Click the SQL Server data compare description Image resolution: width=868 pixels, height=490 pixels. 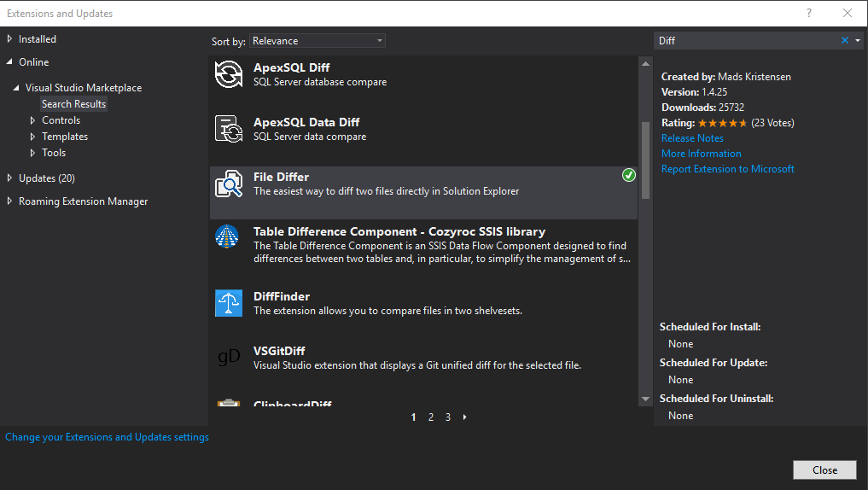(310, 137)
